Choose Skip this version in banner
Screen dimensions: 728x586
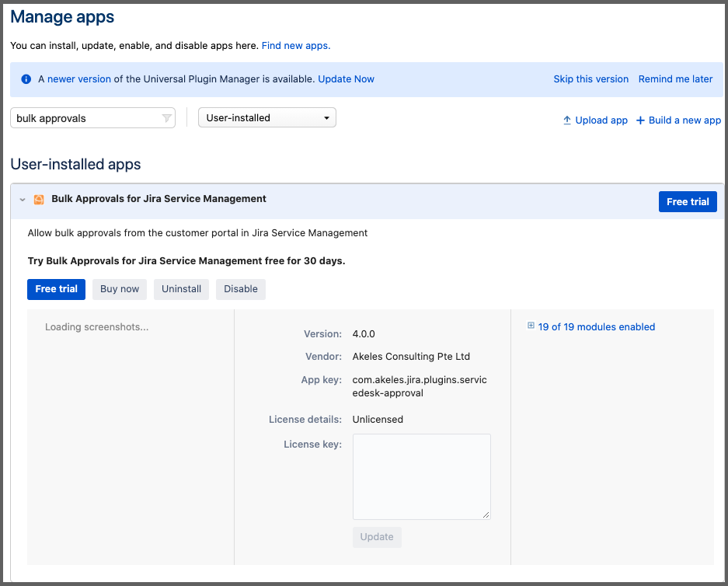pos(590,79)
